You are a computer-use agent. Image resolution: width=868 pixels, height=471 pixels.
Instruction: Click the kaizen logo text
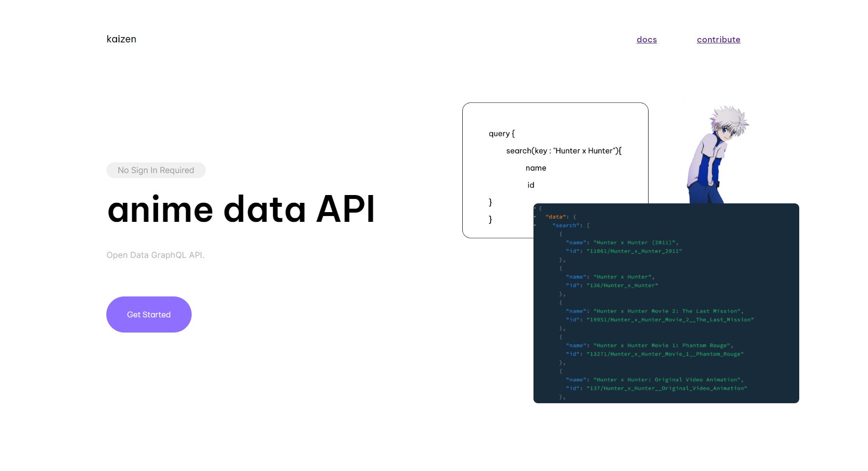point(121,39)
